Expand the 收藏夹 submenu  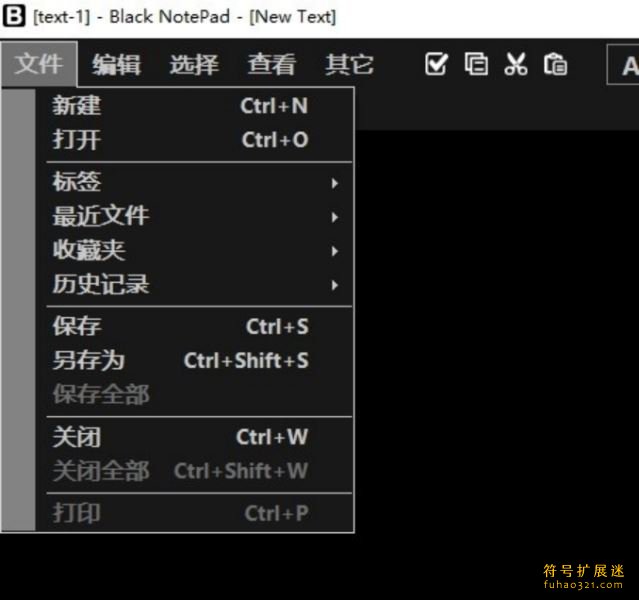pos(195,250)
